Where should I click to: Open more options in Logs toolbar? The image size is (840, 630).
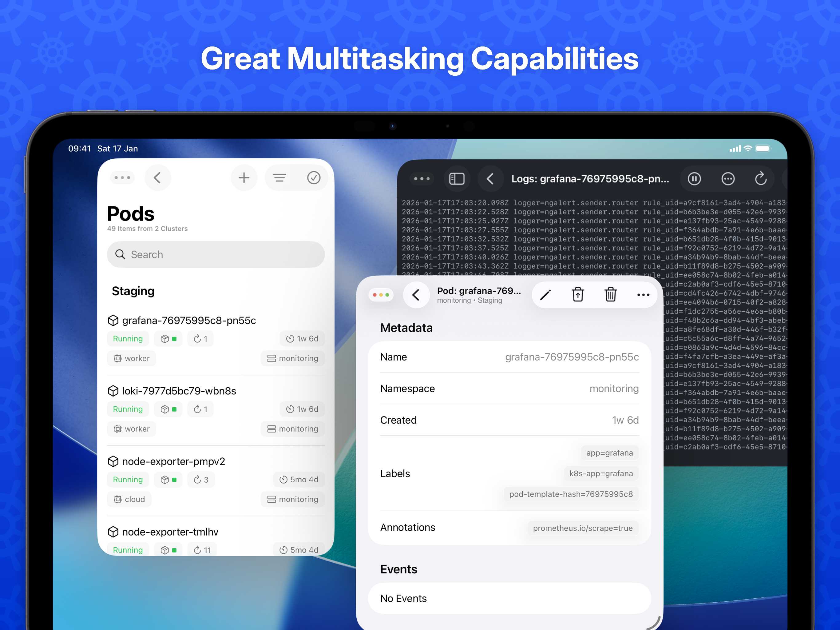click(x=728, y=179)
